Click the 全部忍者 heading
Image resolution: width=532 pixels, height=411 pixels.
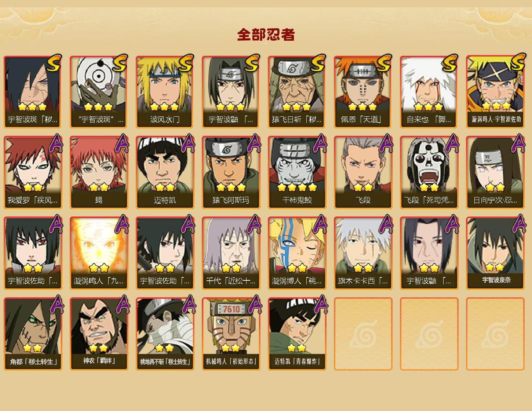click(x=266, y=35)
